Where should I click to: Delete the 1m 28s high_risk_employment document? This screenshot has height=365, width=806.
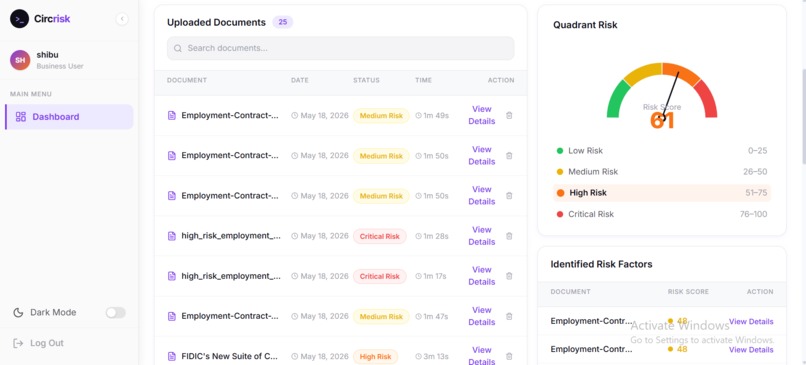point(509,236)
